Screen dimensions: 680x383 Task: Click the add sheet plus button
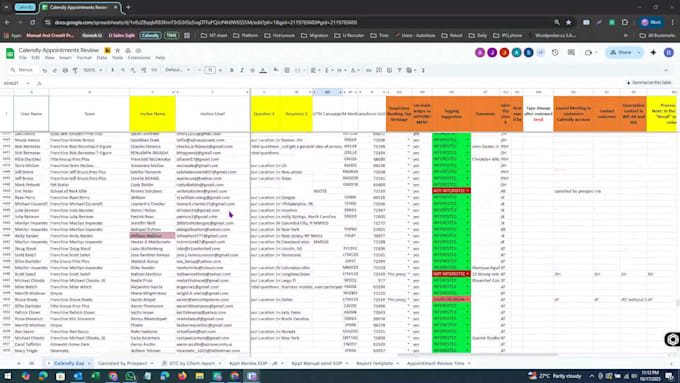point(19,363)
